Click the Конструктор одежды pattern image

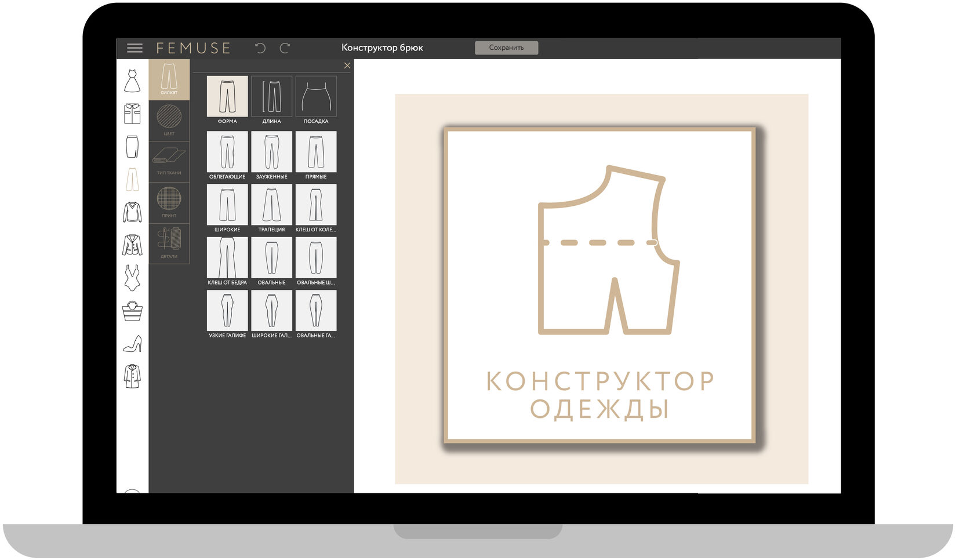601,285
